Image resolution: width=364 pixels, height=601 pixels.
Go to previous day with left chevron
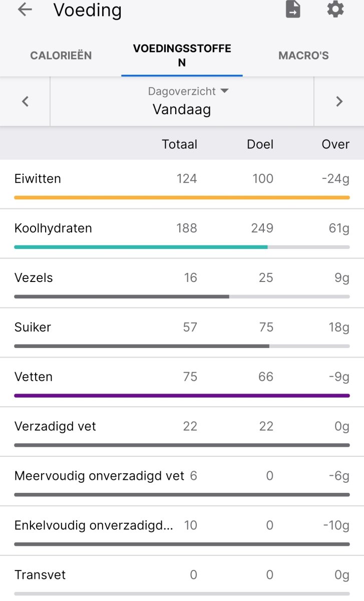pos(25,102)
